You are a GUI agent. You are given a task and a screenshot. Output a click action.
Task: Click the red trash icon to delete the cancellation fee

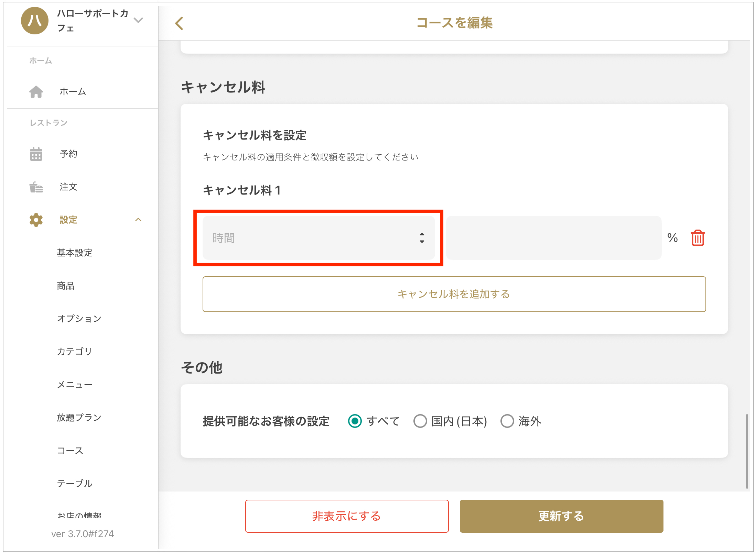point(698,238)
